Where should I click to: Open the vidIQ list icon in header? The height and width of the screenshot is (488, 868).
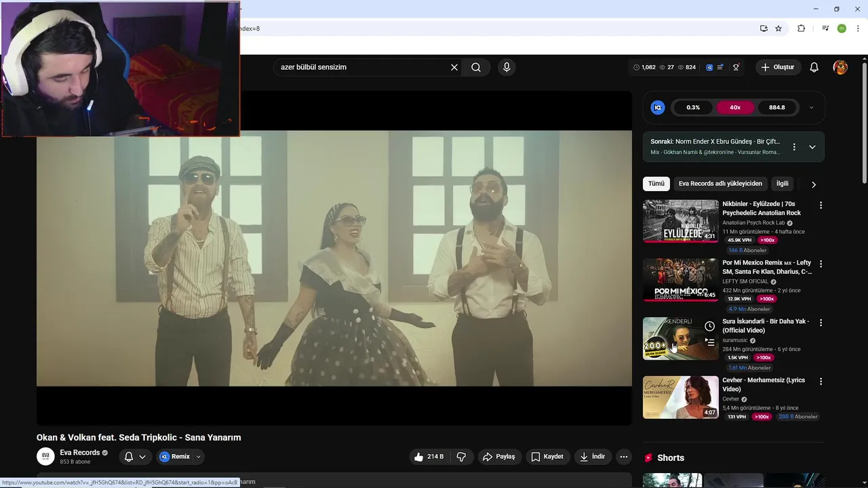click(720, 67)
